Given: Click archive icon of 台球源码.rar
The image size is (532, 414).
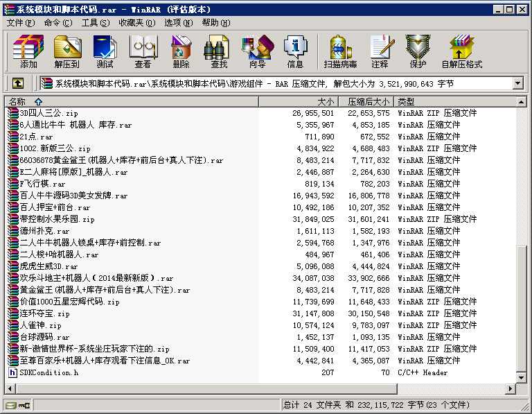Looking at the screenshot, I should pos(13,337).
